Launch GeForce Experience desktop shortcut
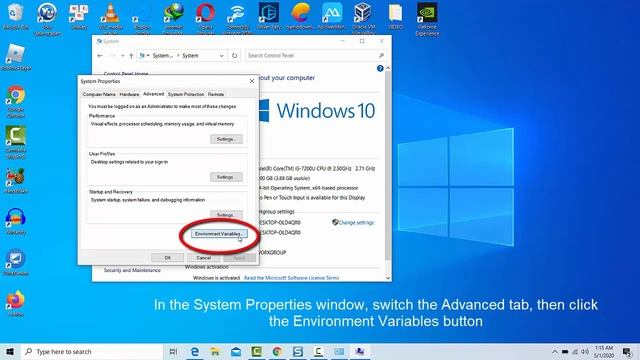The height and width of the screenshot is (360, 640). (427, 18)
